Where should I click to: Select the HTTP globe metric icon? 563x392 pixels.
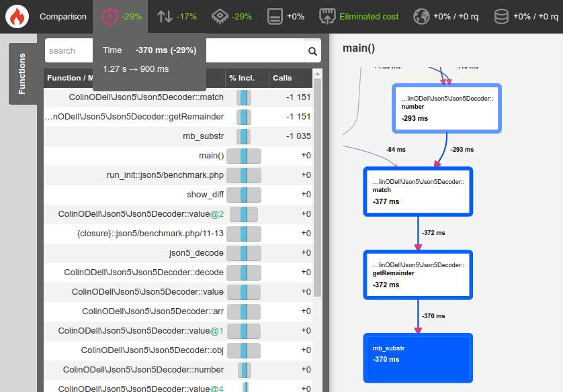click(421, 16)
